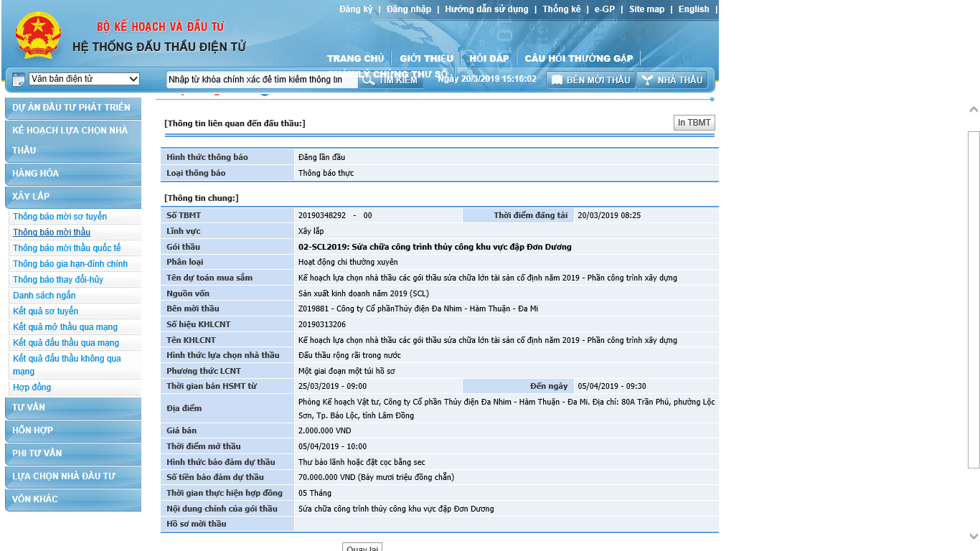Open Kết quả đấu thầu không qua mạng
This screenshot has width=980, height=551.
67,365
